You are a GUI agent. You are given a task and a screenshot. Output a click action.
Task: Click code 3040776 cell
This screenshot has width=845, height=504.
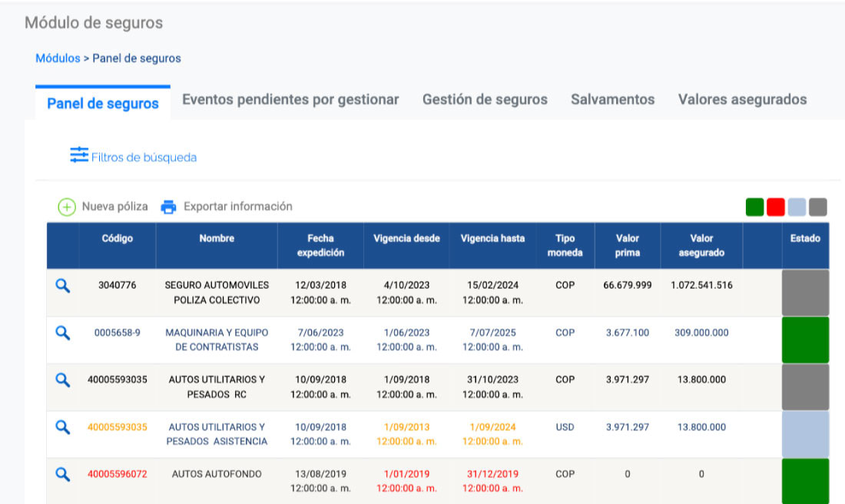118,285
